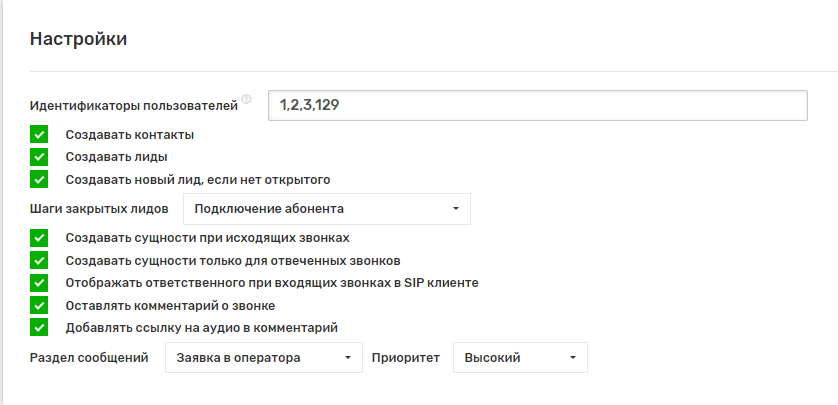Expand the Заявка в оператора dropdown
The image size is (838, 405).
tap(262, 358)
